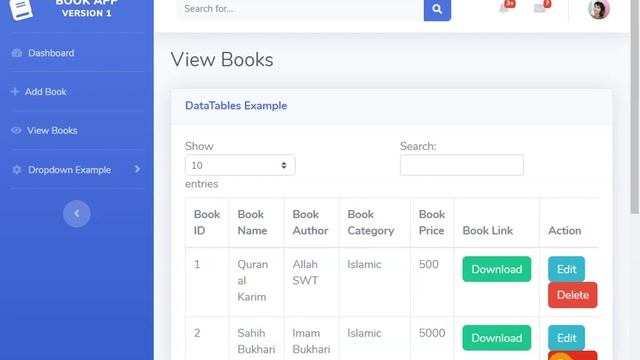Sort by the Book Link column header
The image size is (640, 360).
tap(496, 222)
